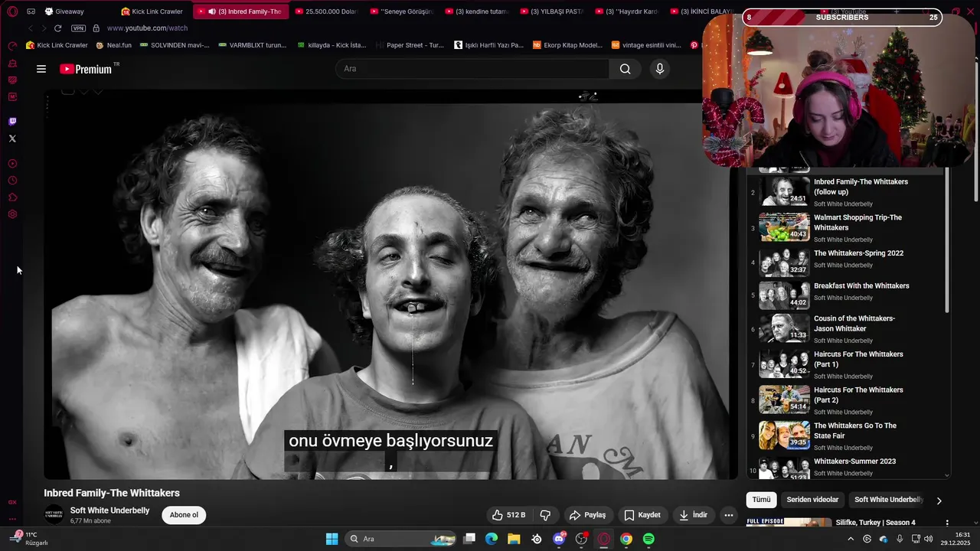Open the sidebar player icon
This screenshot has height=551, width=980.
tap(12, 164)
